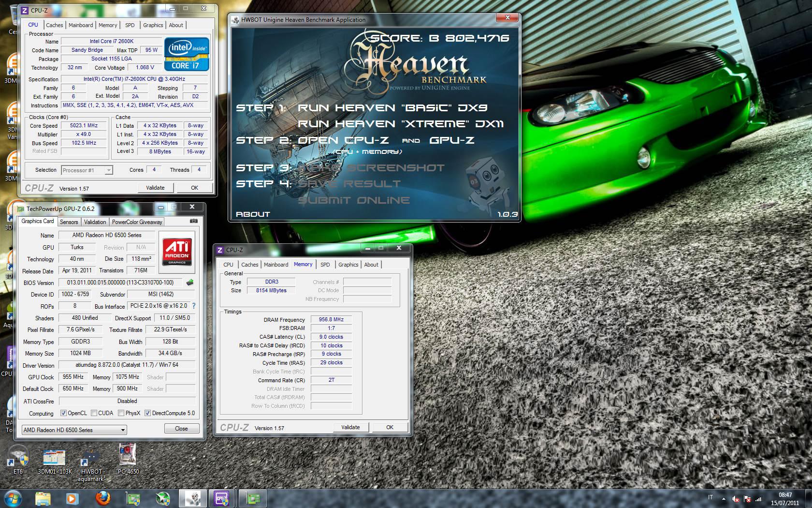The image size is (812, 508).
Task: Click Validate in the top CPU-Z window
Action: pos(155,188)
